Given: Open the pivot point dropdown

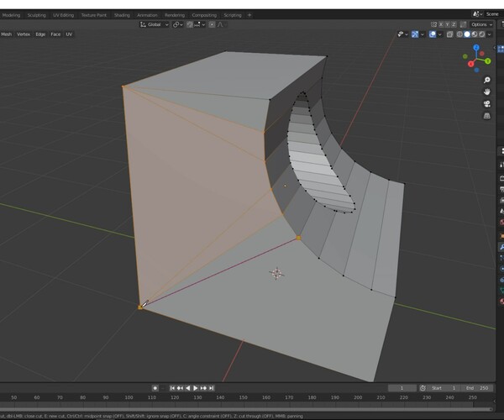Looking at the screenshot, I should 178,24.
